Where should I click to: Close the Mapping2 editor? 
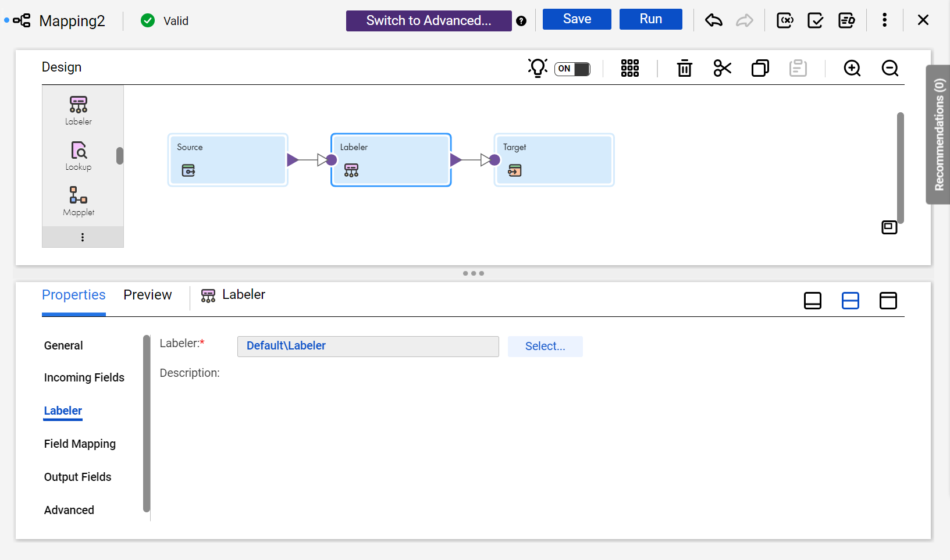(x=923, y=20)
